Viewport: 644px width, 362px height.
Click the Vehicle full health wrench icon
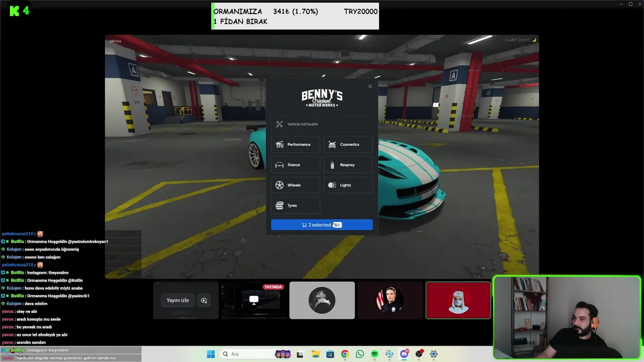pyautogui.click(x=279, y=124)
